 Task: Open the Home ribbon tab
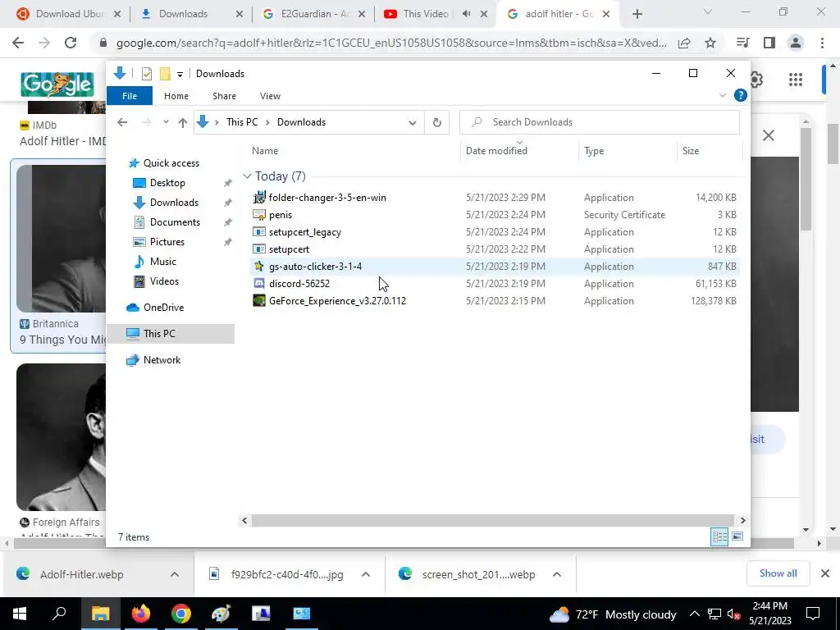176,96
